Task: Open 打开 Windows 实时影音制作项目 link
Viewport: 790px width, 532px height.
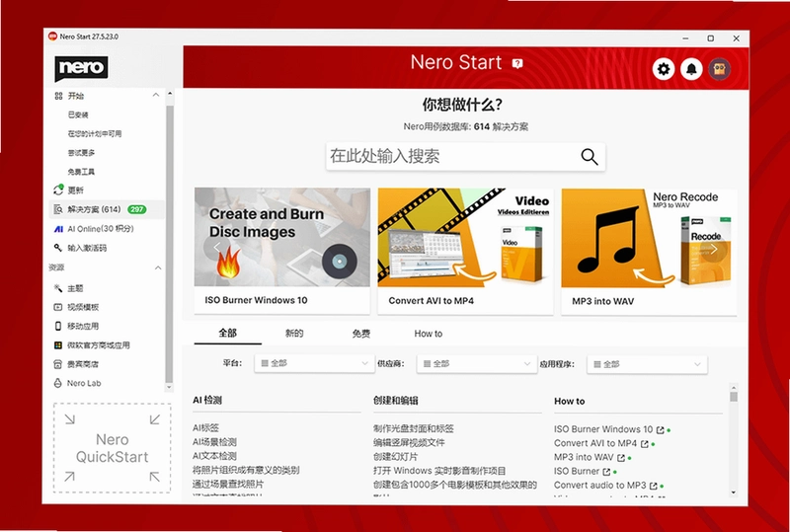Action: [x=439, y=471]
